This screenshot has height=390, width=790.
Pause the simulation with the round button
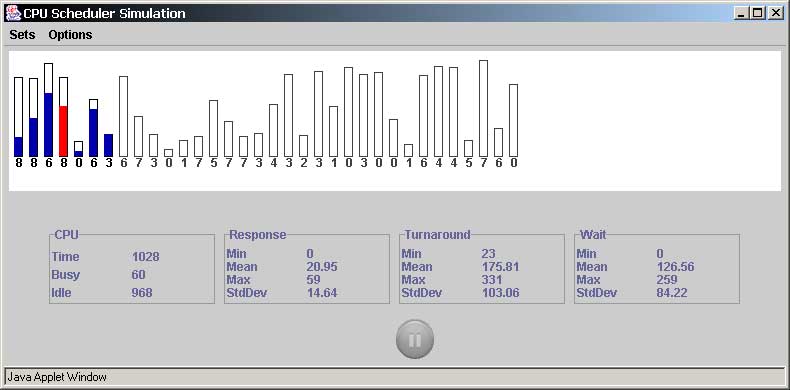click(x=415, y=340)
